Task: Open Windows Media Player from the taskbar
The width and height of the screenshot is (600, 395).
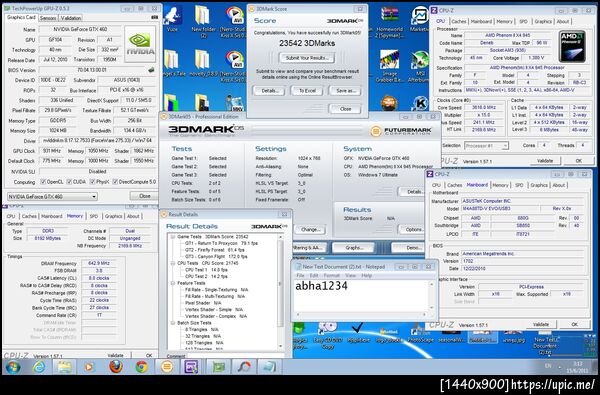Action: pyautogui.click(x=89, y=367)
